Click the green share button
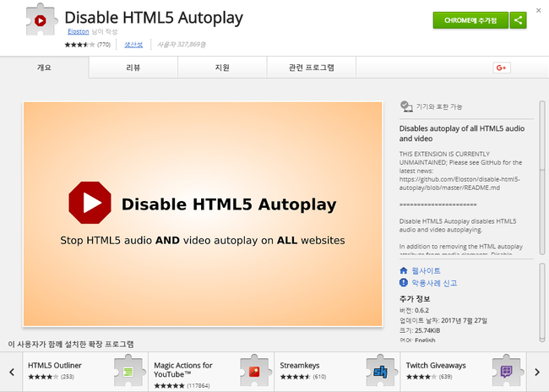The image size is (549, 392). (x=519, y=20)
